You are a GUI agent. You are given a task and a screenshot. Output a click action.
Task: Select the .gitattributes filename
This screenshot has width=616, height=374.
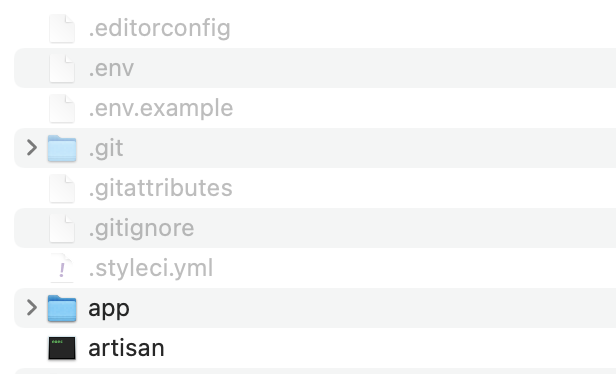pyautogui.click(x=160, y=188)
